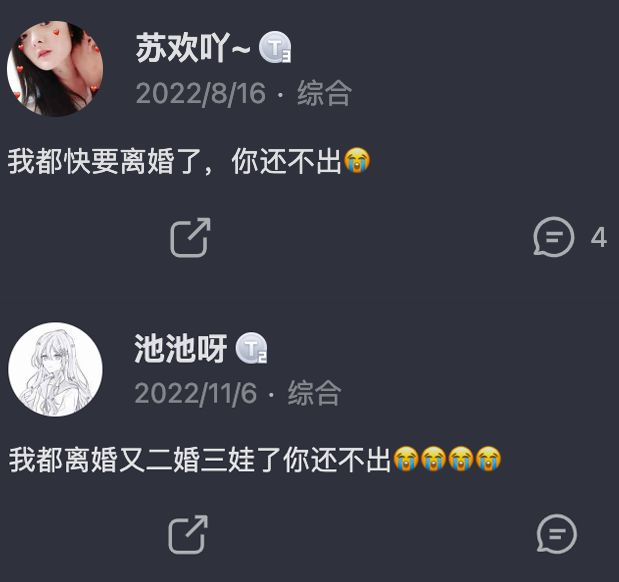This screenshot has height=582, width=619.
Task: Share 苏欢吖~'s comment
Action: 190,237
